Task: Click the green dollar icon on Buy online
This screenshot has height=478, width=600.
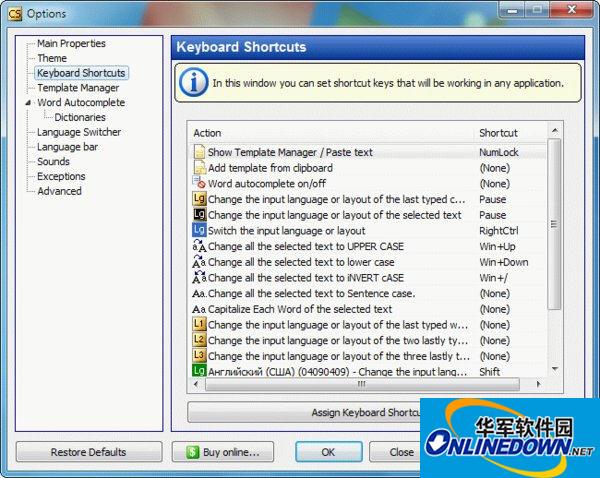Action: tap(192, 452)
